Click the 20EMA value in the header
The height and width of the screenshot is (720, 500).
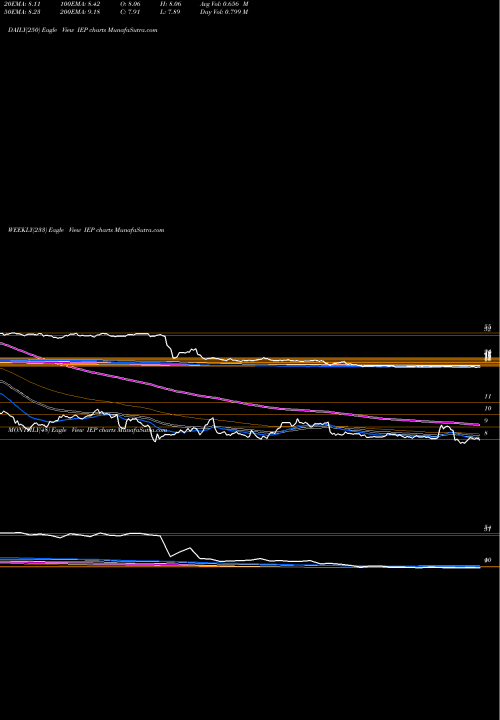[x=21, y=4]
